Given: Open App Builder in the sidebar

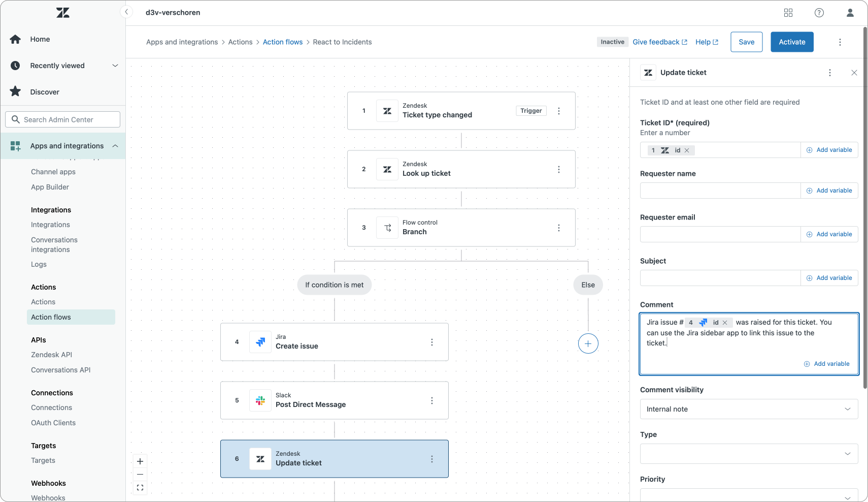Looking at the screenshot, I should (50, 187).
